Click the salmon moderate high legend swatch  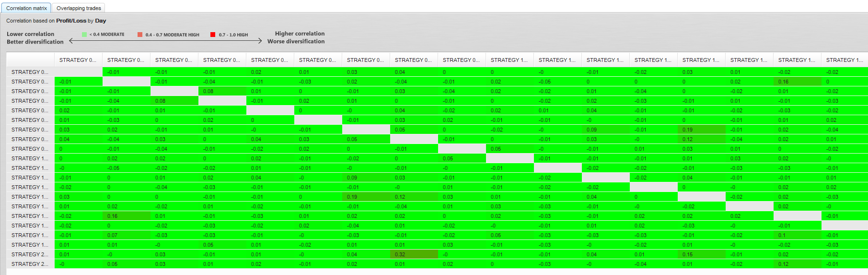140,35
